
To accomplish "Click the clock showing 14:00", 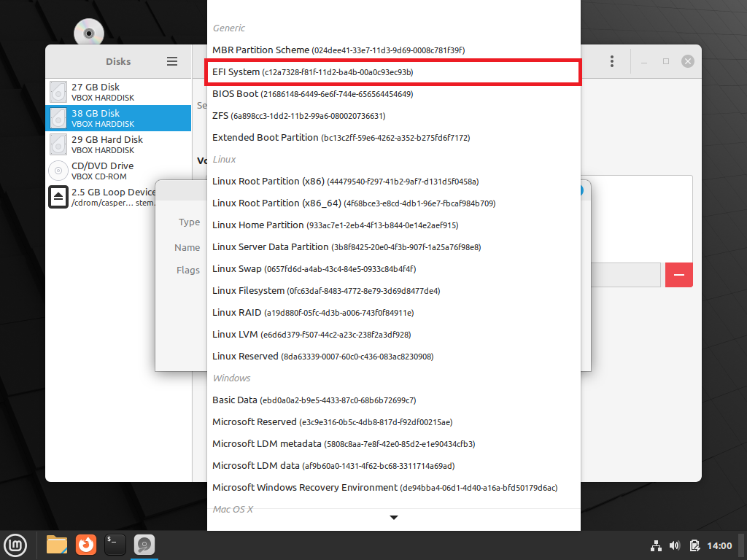I will (x=719, y=545).
